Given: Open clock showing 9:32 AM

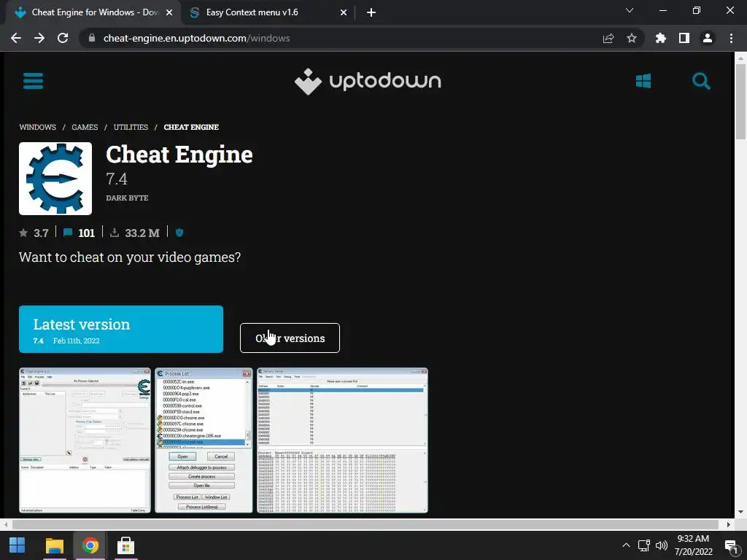Looking at the screenshot, I should point(694,545).
